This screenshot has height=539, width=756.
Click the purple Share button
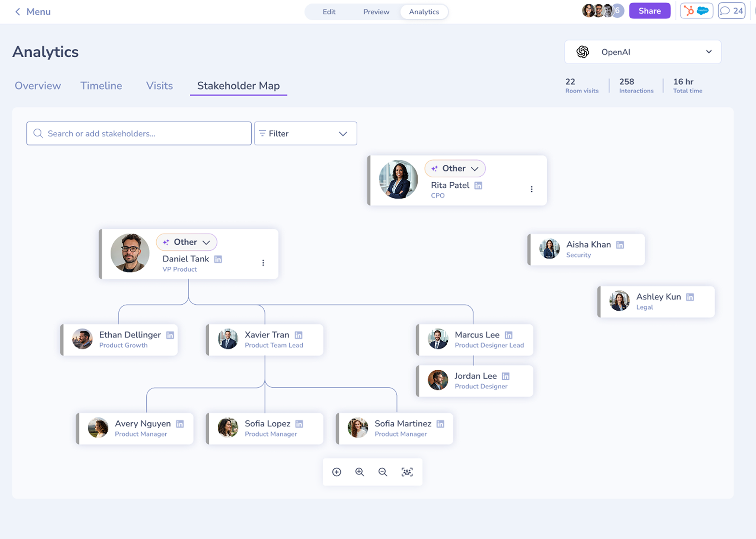click(649, 11)
